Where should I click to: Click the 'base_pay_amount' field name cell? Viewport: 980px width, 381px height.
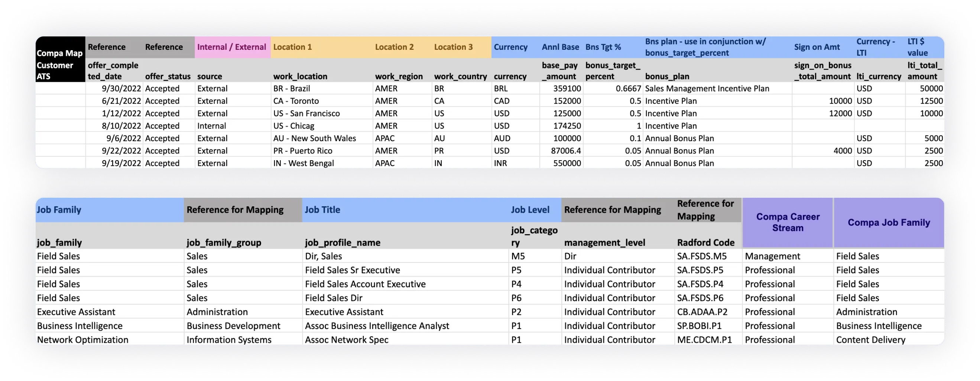click(561, 70)
